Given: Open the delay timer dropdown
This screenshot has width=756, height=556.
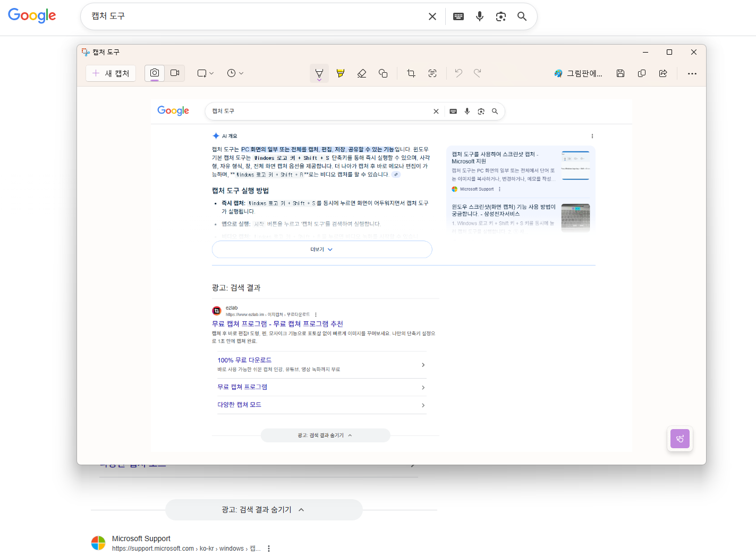Looking at the screenshot, I should click(235, 73).
